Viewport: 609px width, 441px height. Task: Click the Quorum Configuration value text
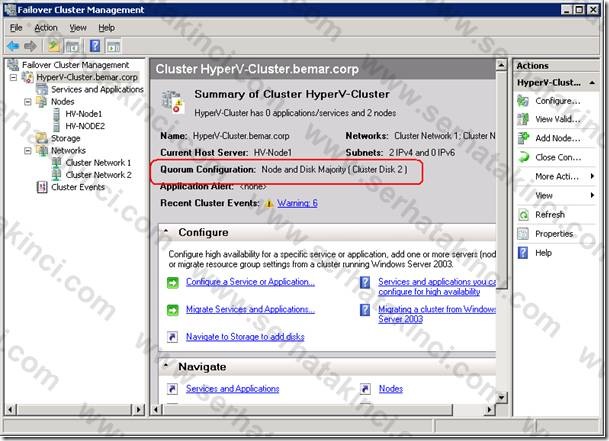pyautogui.click(x=334, y=170)
